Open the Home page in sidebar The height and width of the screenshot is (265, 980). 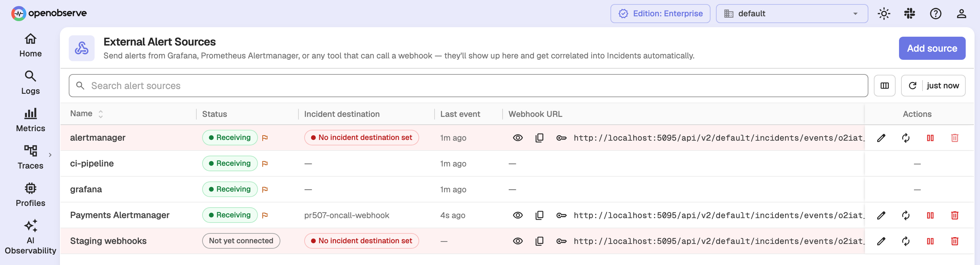click(30, 45)
